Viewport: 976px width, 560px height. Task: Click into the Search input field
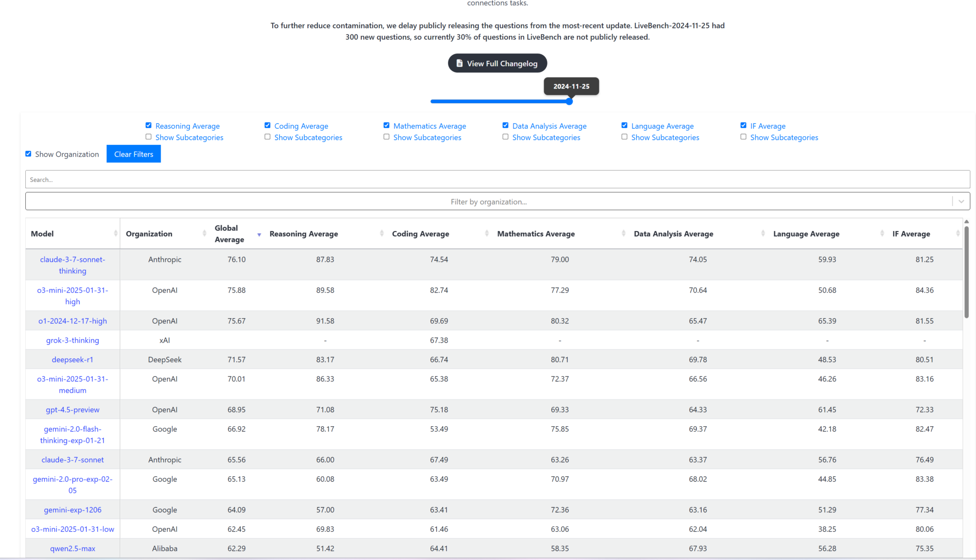point(497,180)
